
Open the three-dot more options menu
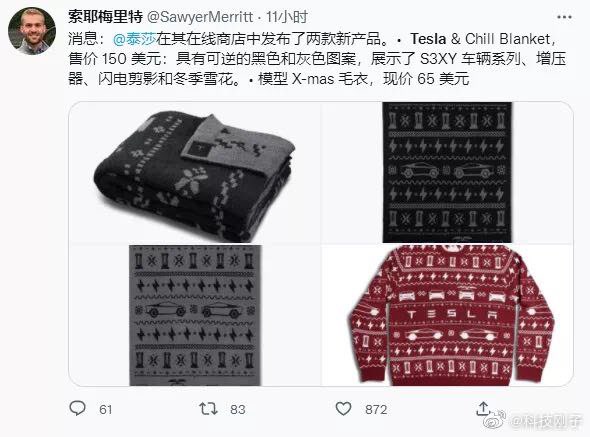[564, 17]
